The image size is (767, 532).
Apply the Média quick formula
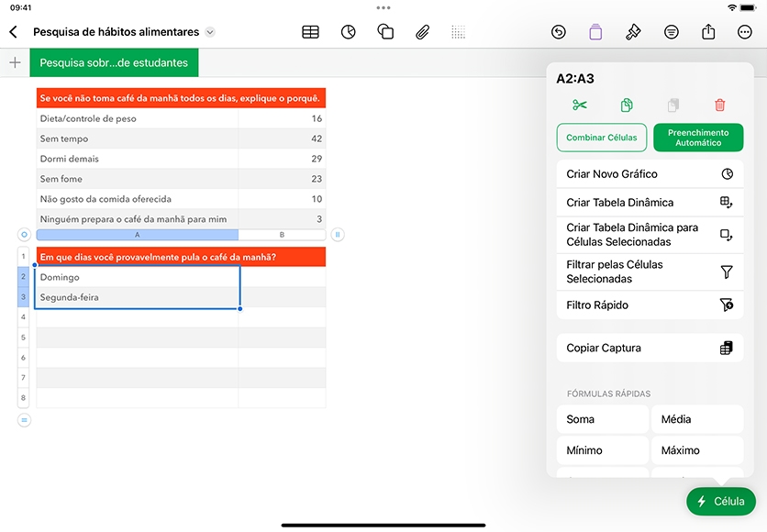[x=697, y=419]
